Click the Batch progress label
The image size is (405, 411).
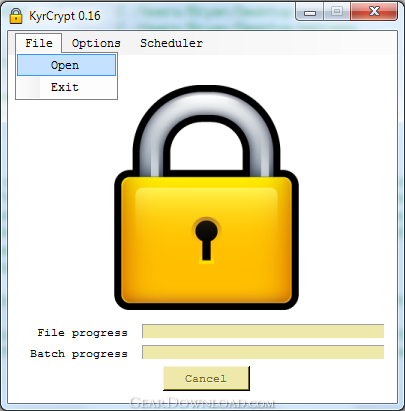[79, 354]
